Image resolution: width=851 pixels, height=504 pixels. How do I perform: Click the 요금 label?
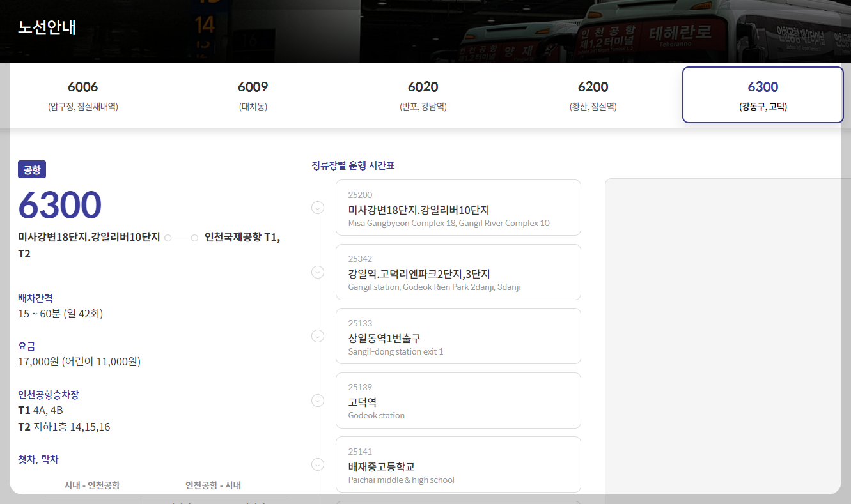click(x=27, y=346)
